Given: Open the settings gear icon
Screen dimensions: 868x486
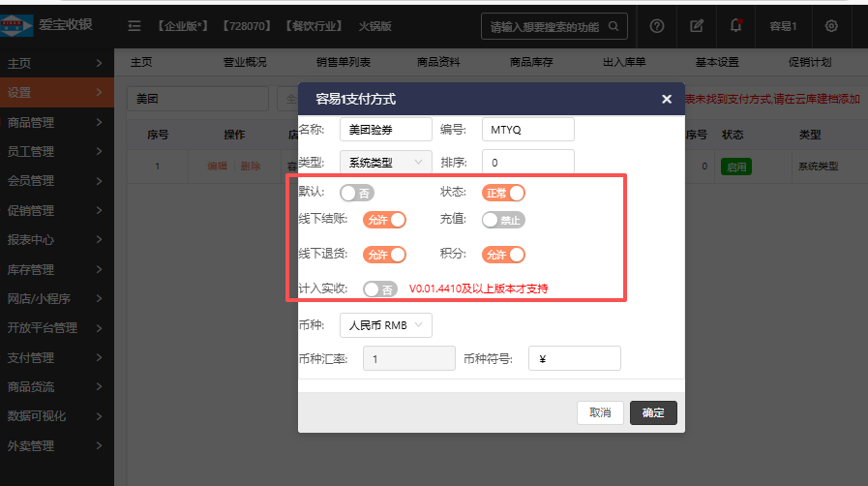Looking at the screenshot, I should click(831, 26).
